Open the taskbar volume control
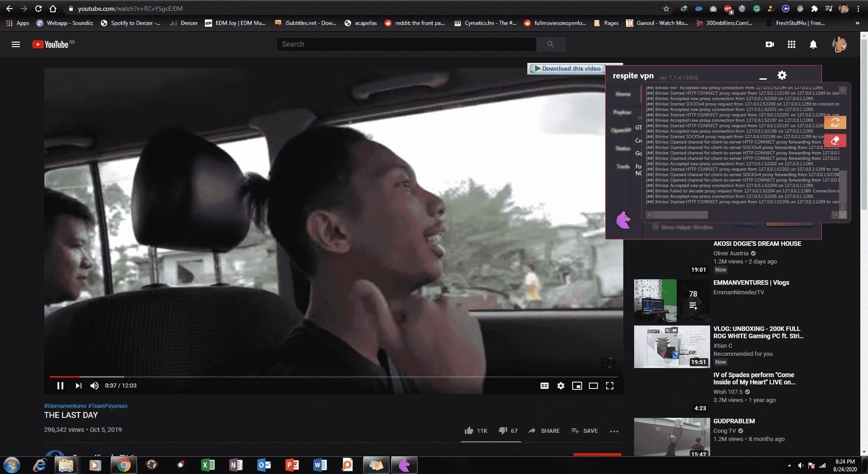Image resolution: width=868 pixels, height=474 pixels. [801, 465]
